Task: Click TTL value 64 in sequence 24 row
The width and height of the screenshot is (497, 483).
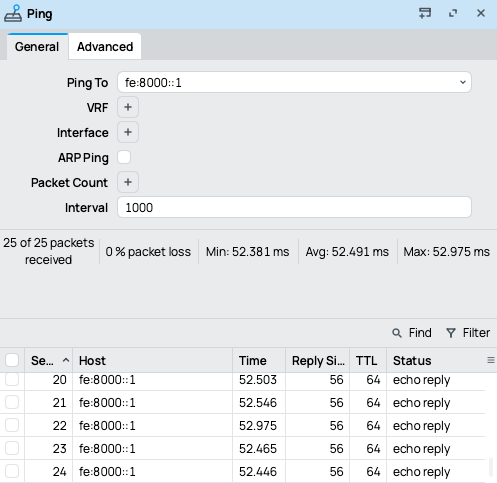Action: click(373, 472)
